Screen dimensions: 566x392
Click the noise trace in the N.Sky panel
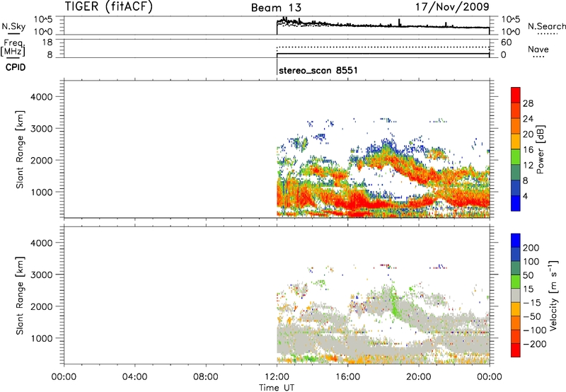tap(383, 25)
